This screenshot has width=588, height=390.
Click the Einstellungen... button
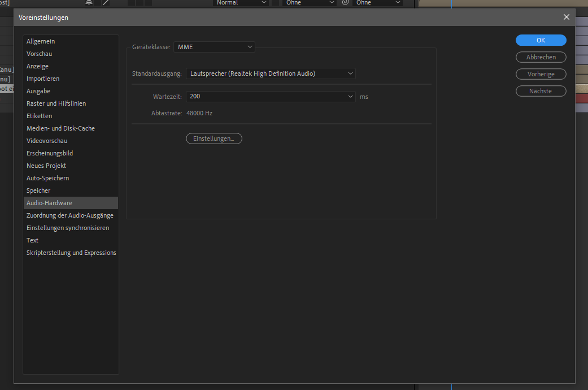(214, 138)
